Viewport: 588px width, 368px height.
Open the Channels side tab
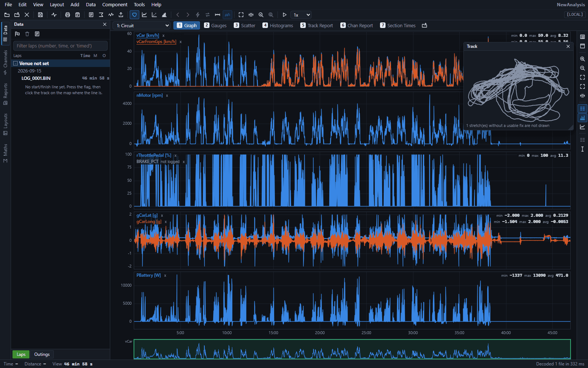point(5,62)
